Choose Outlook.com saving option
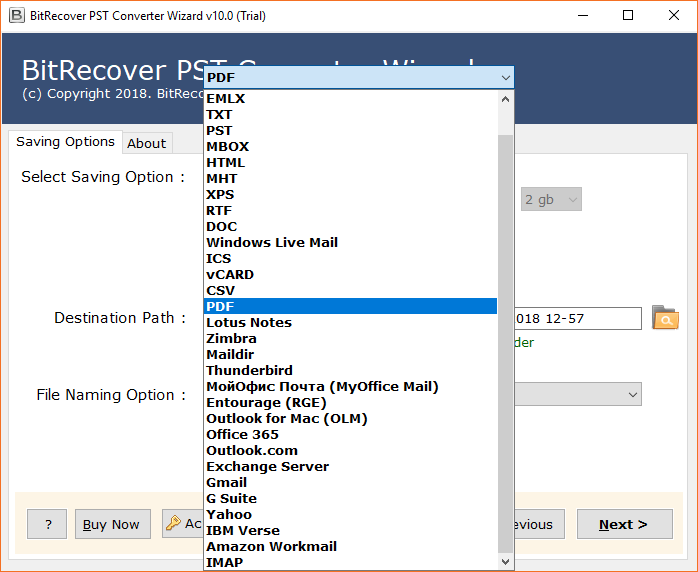The width and height of the screenshot is (698, 572). click(350, 450)
